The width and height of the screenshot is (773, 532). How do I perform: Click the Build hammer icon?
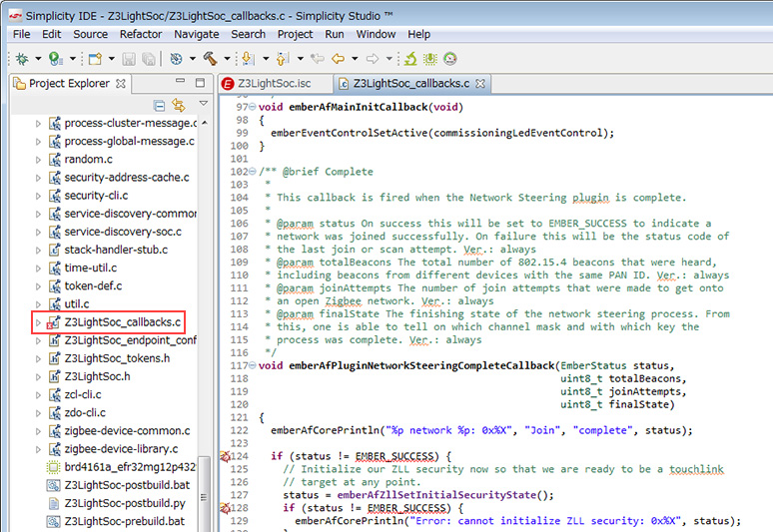click(x=210, y=59)
